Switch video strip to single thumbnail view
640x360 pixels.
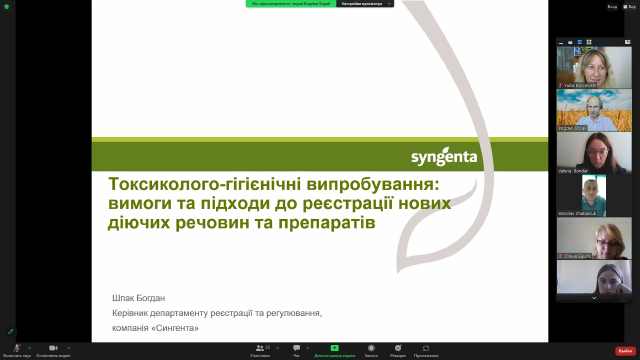click(570, 42)
